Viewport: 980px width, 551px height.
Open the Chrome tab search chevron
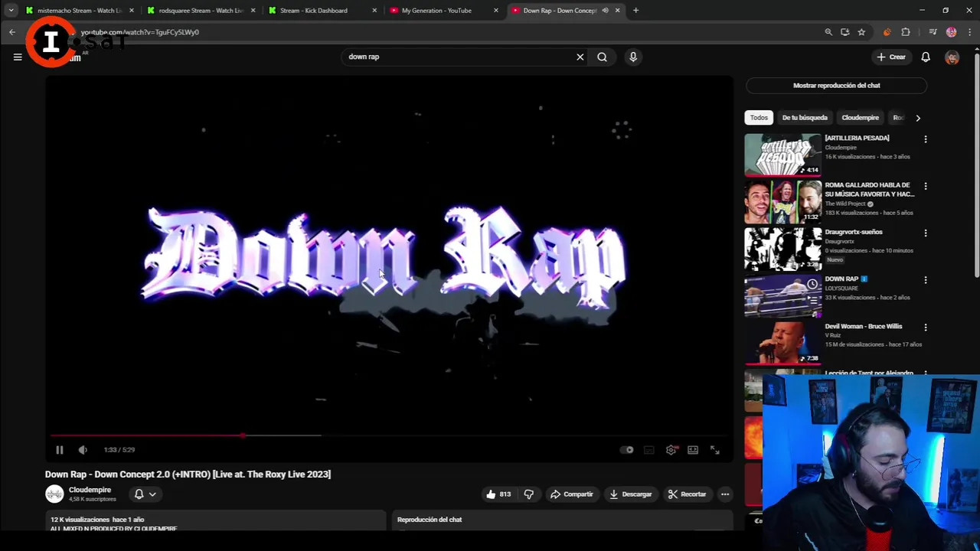[11, 11]
